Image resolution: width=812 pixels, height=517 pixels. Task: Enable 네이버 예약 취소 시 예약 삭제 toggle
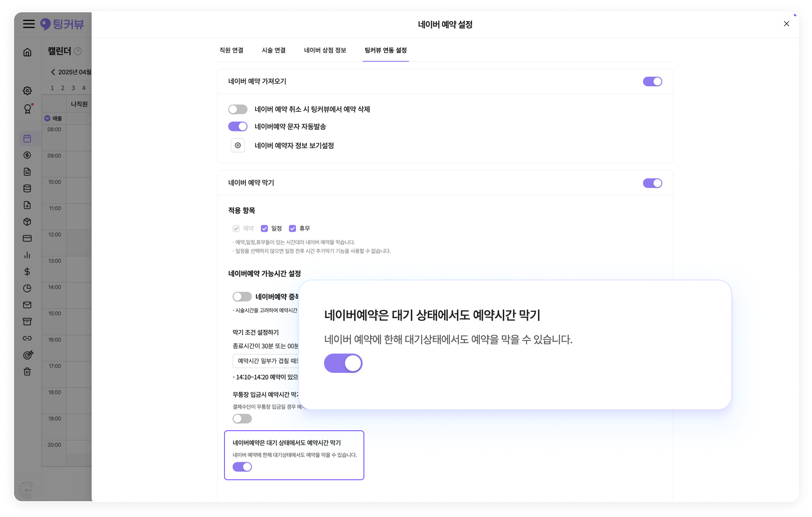[238, 109]
